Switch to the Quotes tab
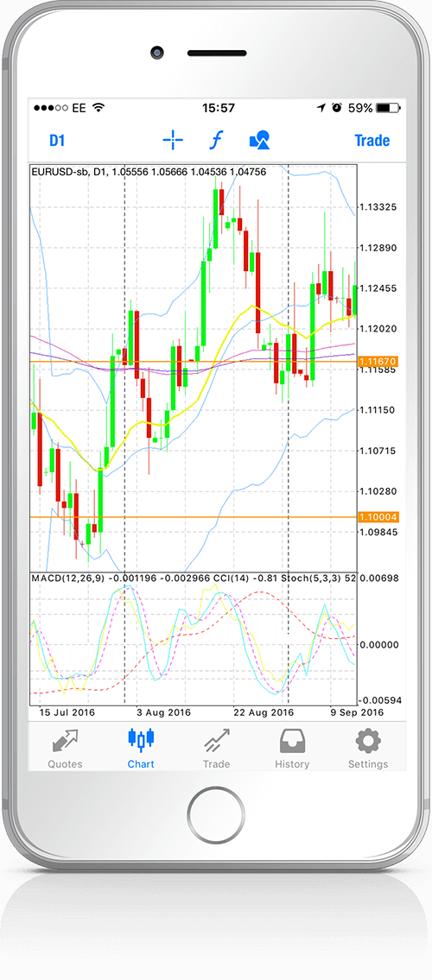This screenshot has width=432, height=980. click(65, 749)
